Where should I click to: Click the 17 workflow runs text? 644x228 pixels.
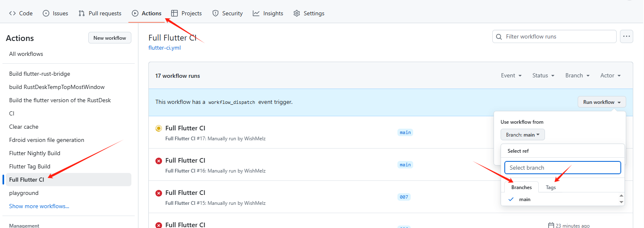pos(178,76)
